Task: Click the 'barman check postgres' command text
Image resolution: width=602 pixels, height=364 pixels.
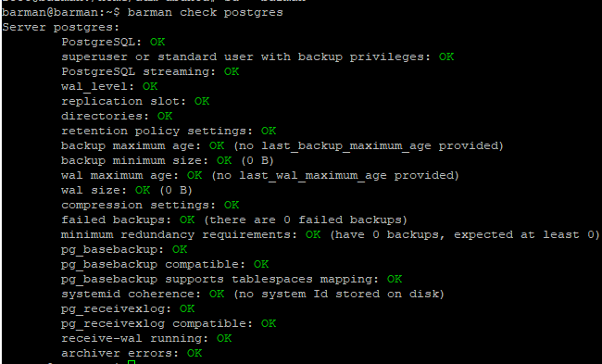Action: coord(205,12)
